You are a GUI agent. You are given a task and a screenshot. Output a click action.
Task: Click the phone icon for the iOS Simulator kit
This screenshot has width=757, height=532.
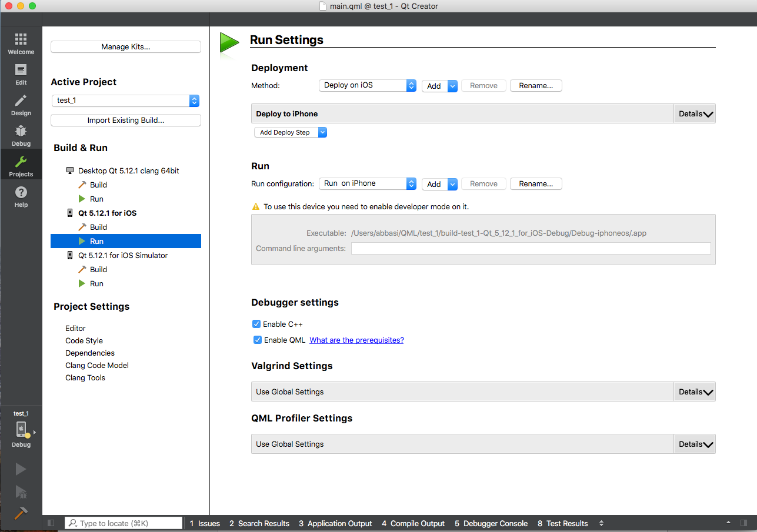[71, 255]
